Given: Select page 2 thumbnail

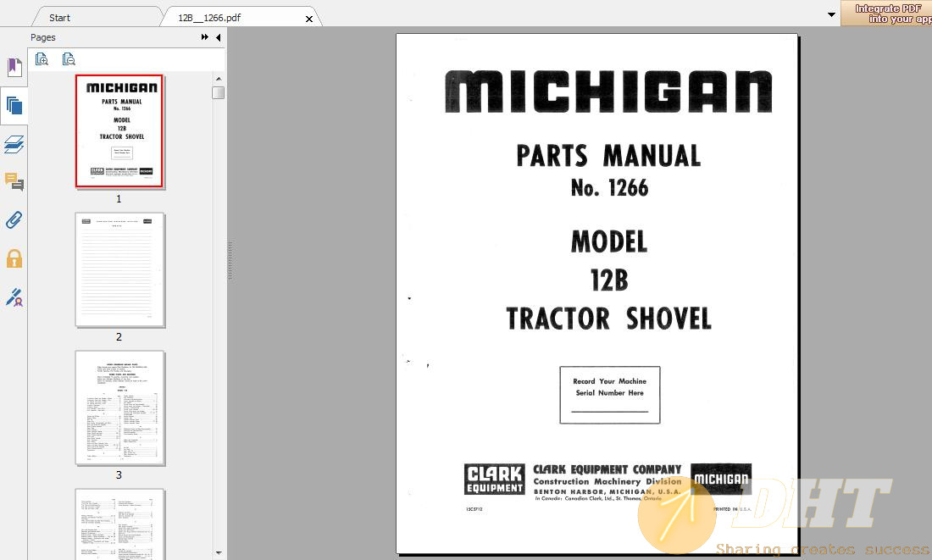Looking at the screenshot, I should coord(119,270).
